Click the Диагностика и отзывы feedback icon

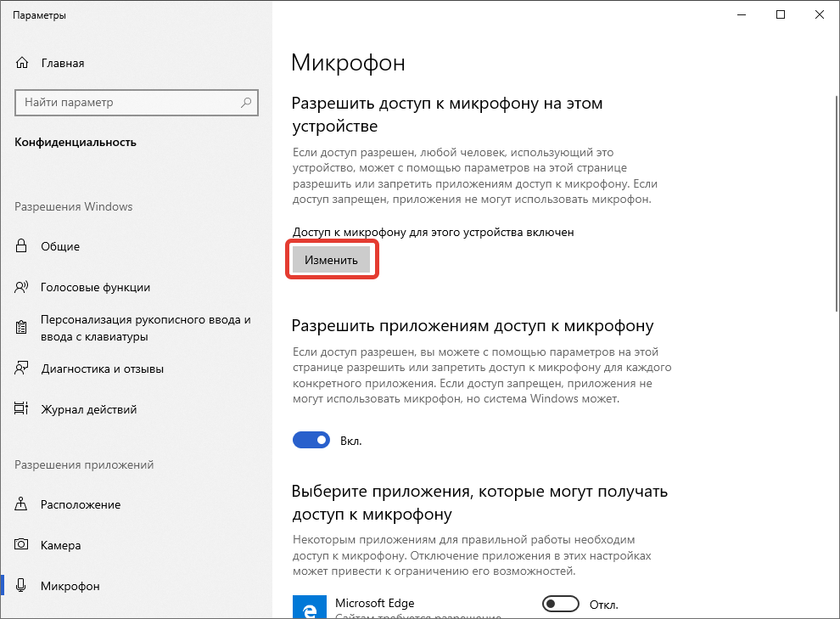pos(22,369)
